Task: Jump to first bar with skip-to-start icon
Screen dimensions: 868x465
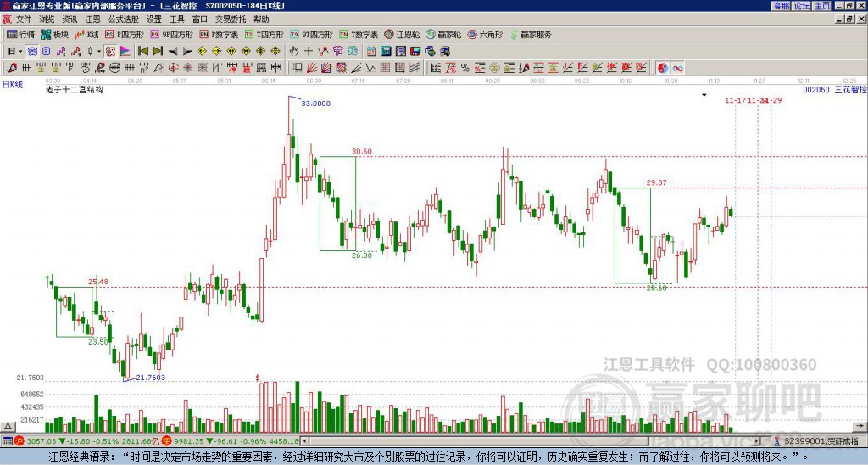Action: pos(142,52)
